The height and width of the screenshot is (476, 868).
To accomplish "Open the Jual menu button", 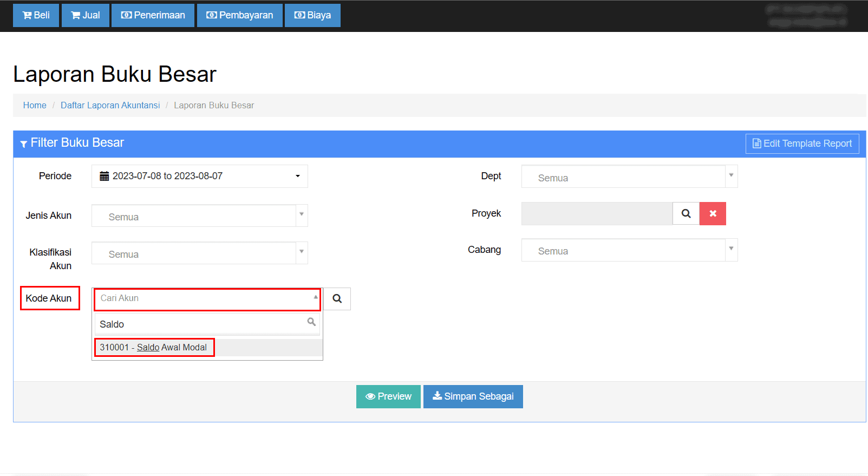I will 86,15.
